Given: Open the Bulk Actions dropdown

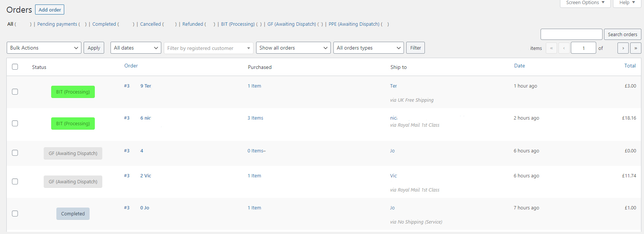Looking at the screenshot, I should pyautogui.click(x=44, y=48).
